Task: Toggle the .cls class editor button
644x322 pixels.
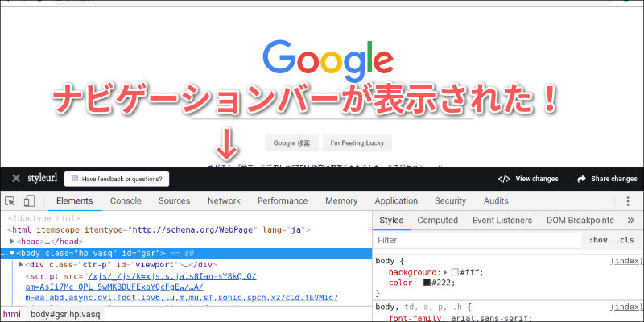Action: click(x=625, y=240)
